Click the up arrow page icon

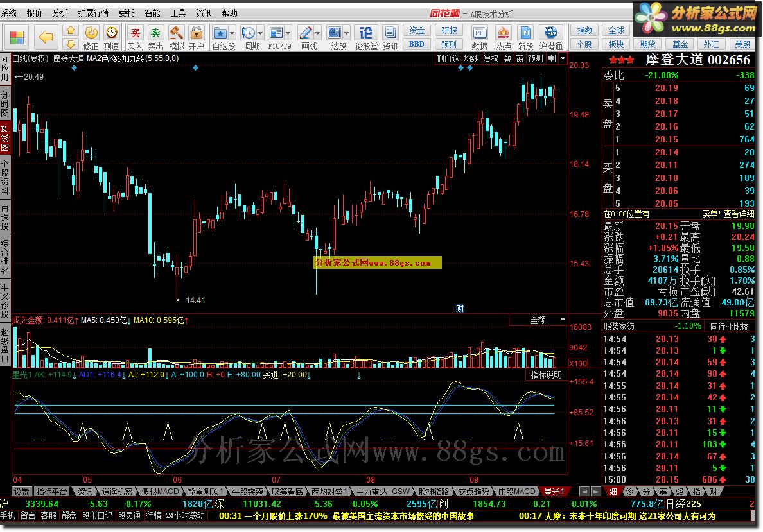(71, 31)
